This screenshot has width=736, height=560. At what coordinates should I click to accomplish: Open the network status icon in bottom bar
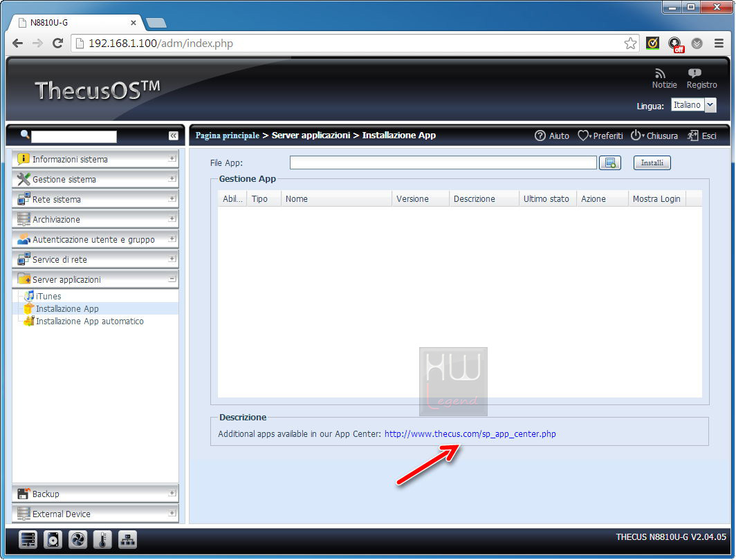pyautogui.click(x=127, y=540)
